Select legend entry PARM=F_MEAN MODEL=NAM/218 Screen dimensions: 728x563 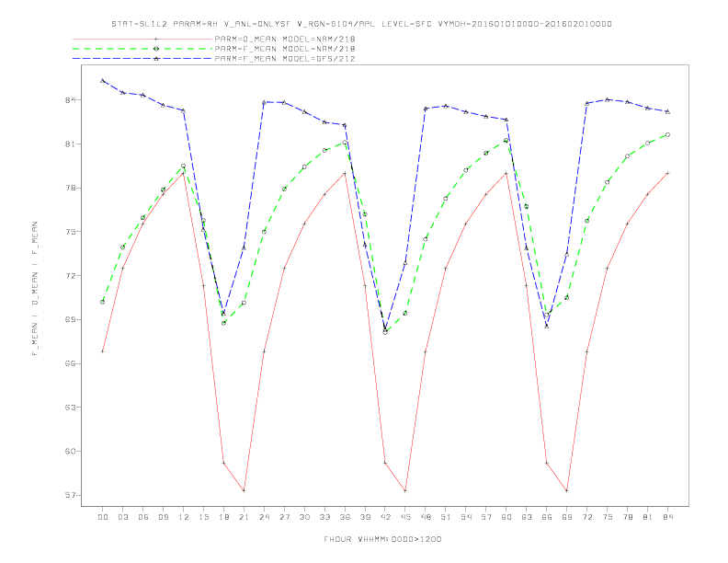(x=285, y=49)
